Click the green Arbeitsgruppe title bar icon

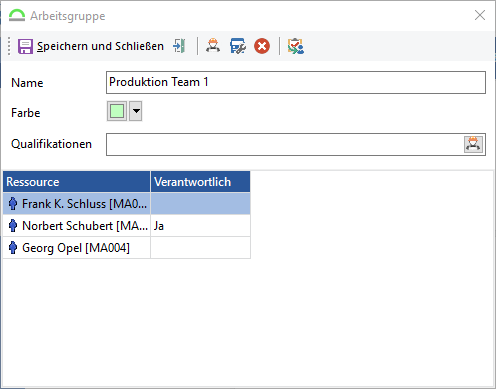tap(17, 15)
